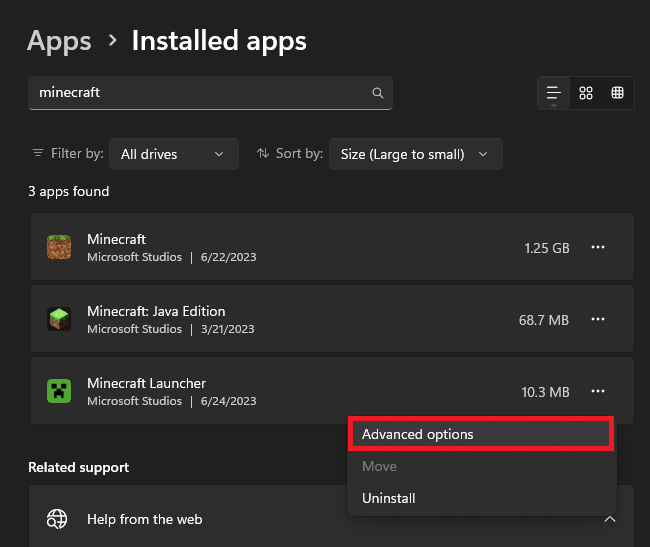650x547 pixels.
Task: Open more options for Minecraft: Java Edition
Action: (x=598, y=319)
